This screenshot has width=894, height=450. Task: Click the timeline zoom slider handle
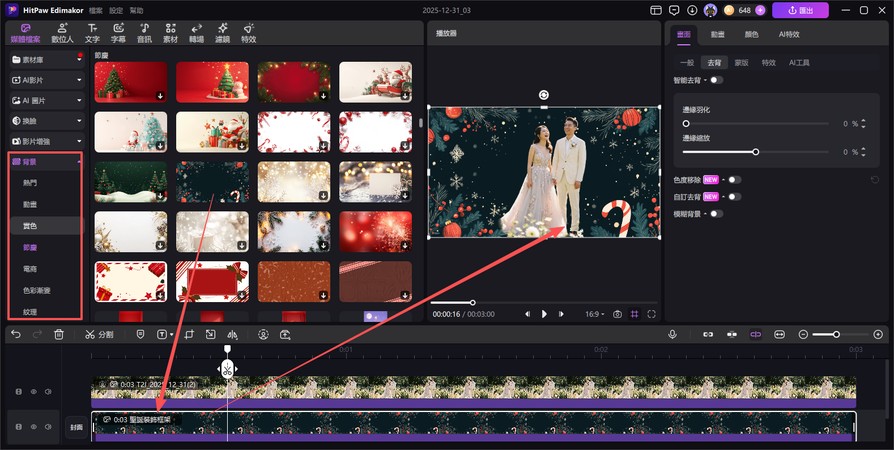[836, 334]
